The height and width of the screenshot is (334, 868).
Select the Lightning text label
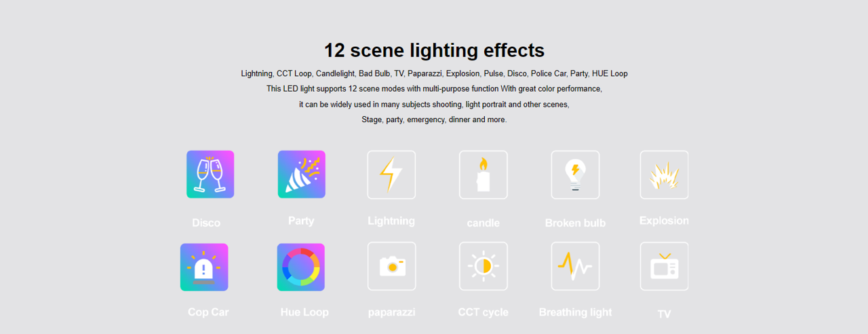point(391,221)
